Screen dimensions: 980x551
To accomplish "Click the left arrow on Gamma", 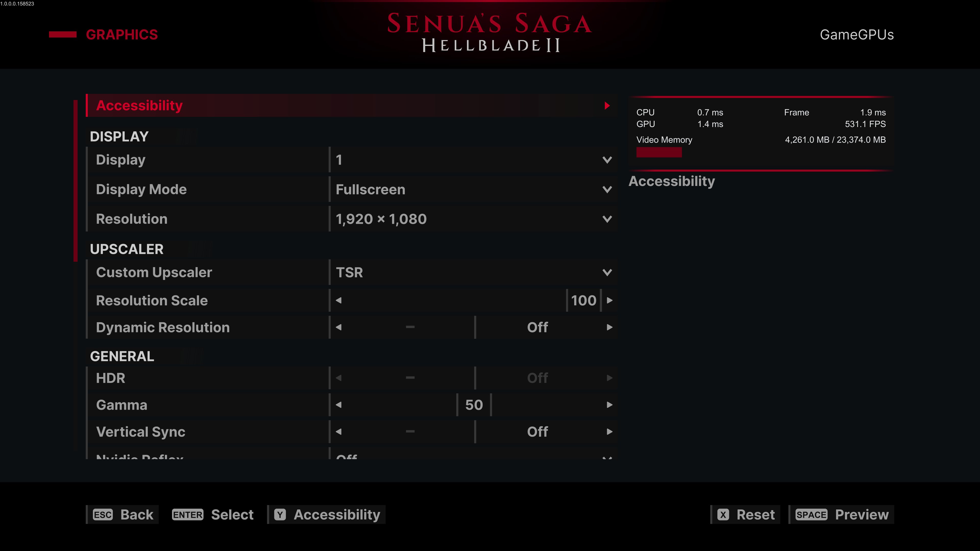I will (x=339, y=405).
